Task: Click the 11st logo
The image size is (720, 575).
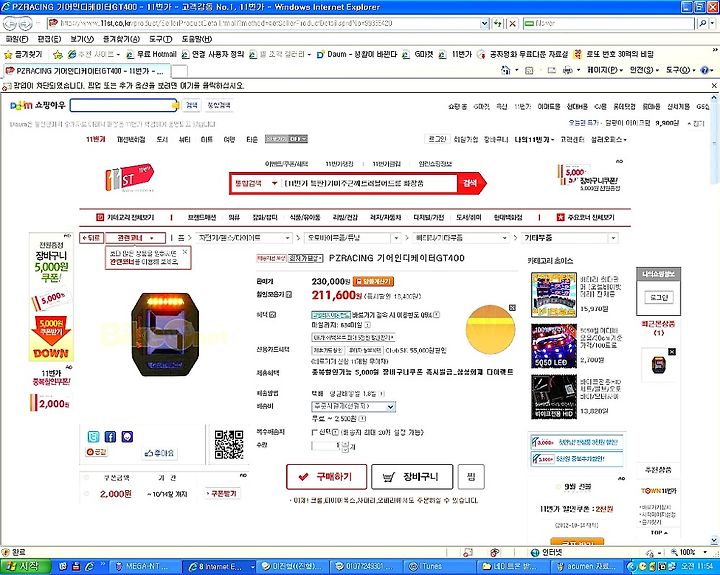Action: point(129,177)
